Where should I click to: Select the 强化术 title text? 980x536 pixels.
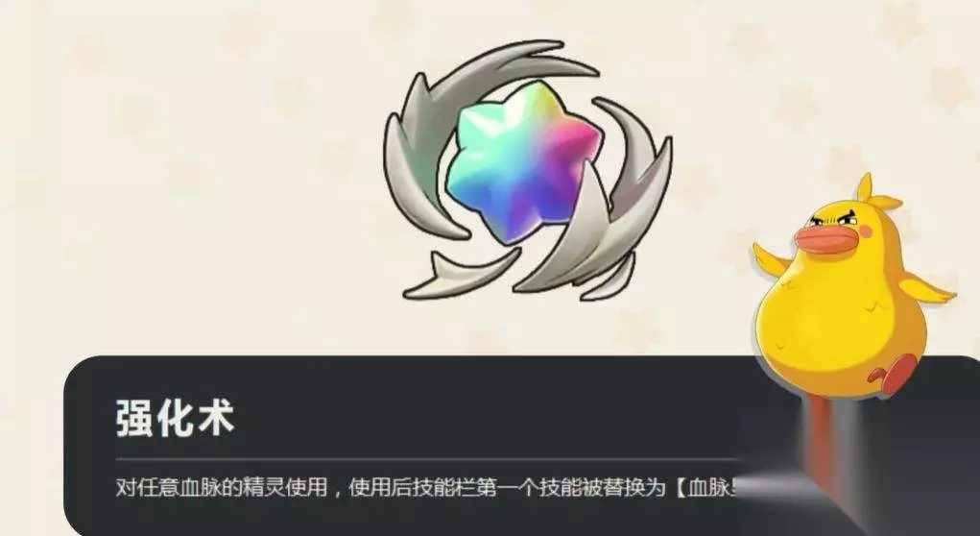point(175,418)
